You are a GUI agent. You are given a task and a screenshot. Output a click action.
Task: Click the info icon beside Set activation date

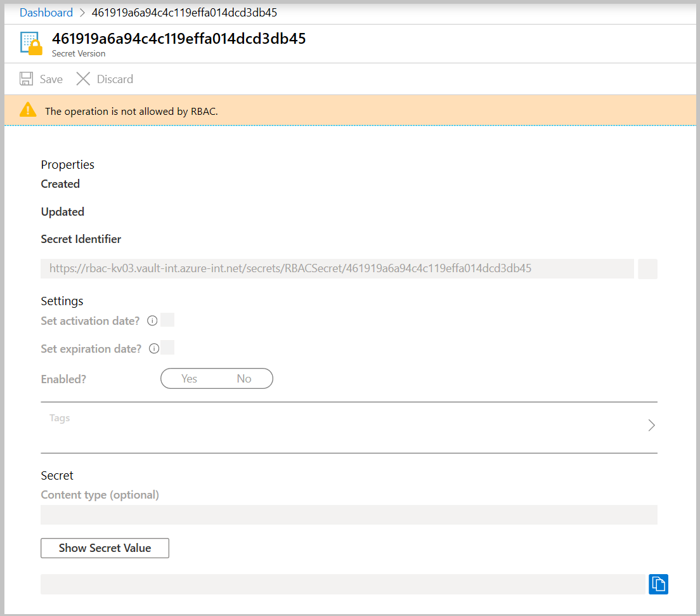152,321
